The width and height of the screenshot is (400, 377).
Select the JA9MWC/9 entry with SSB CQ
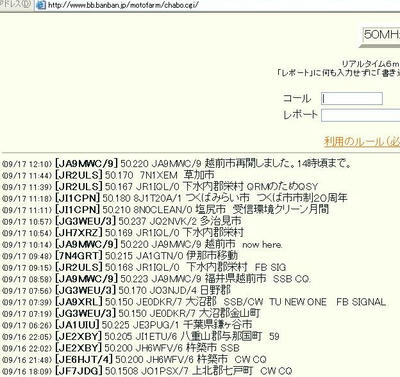pyautogui.click(x=156, y=278)
